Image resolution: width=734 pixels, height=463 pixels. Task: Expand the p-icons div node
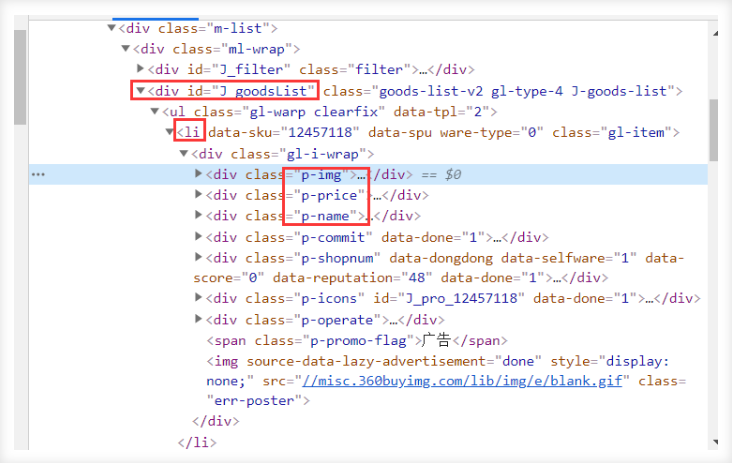click(x=198, y=297)
